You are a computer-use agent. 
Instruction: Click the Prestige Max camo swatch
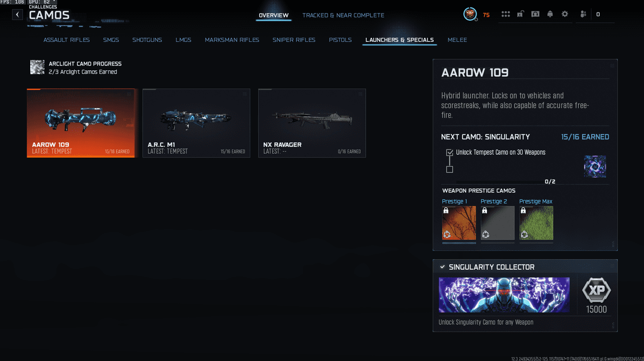click(536, 223)
